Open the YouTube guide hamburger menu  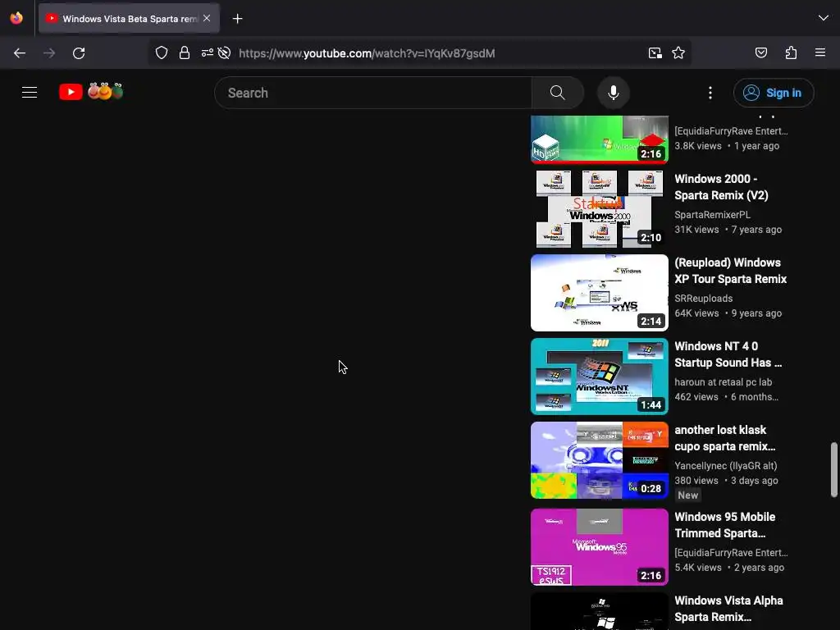pyautogui.click(x=30, y=93)
